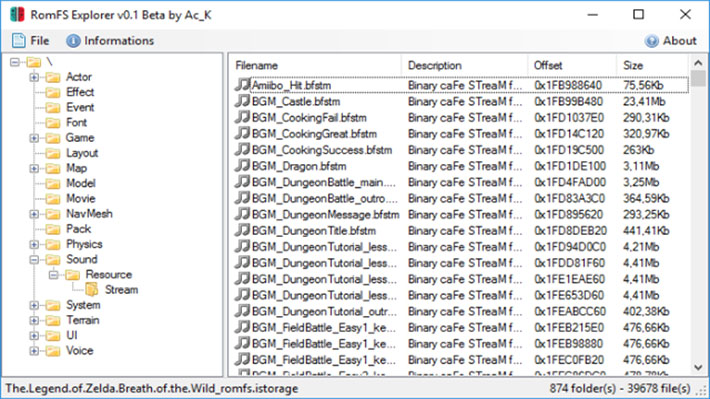Image resolution: width=710 pixels, height=399 pixels.
Task: Click the file list scrollbar down arrow
Action: (x=698, y=367)
